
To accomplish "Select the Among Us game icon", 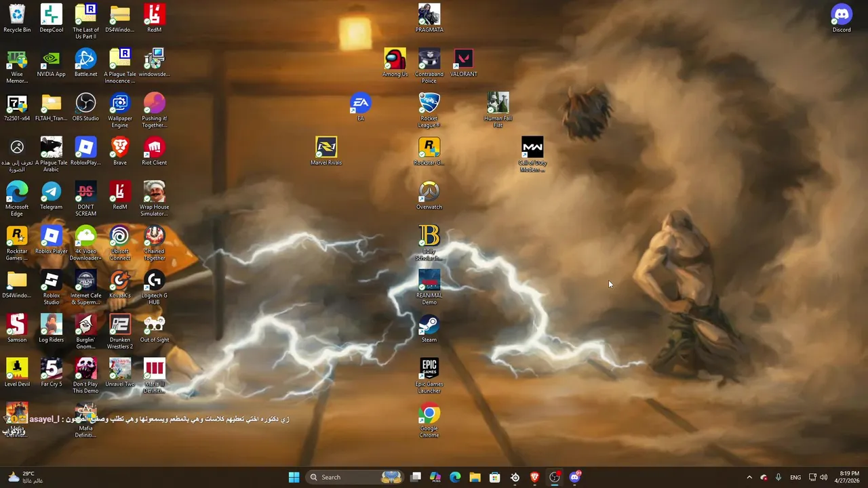I will click(x=395, y=62).
